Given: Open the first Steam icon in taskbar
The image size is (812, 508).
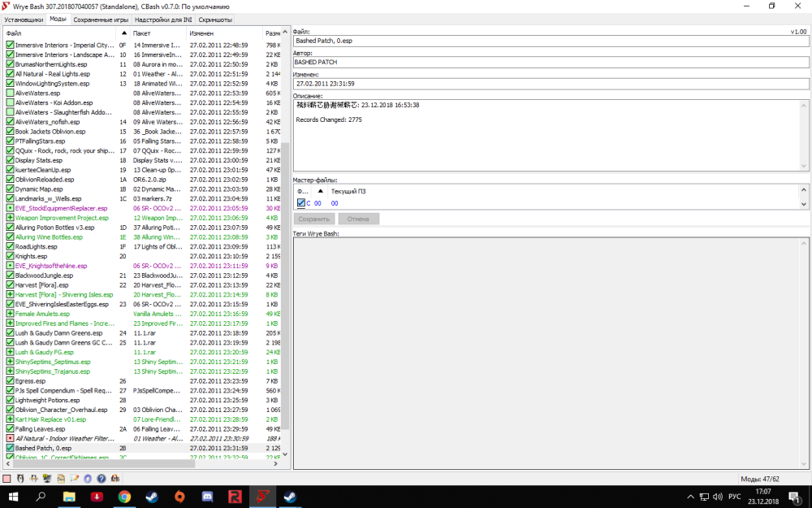Looking at the screenshot, I should (x=152, y=497).
